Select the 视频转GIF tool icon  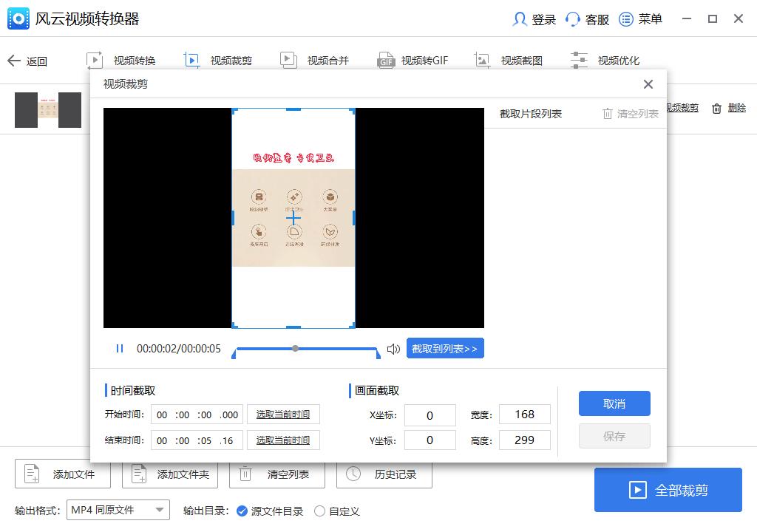click(386, 60)
